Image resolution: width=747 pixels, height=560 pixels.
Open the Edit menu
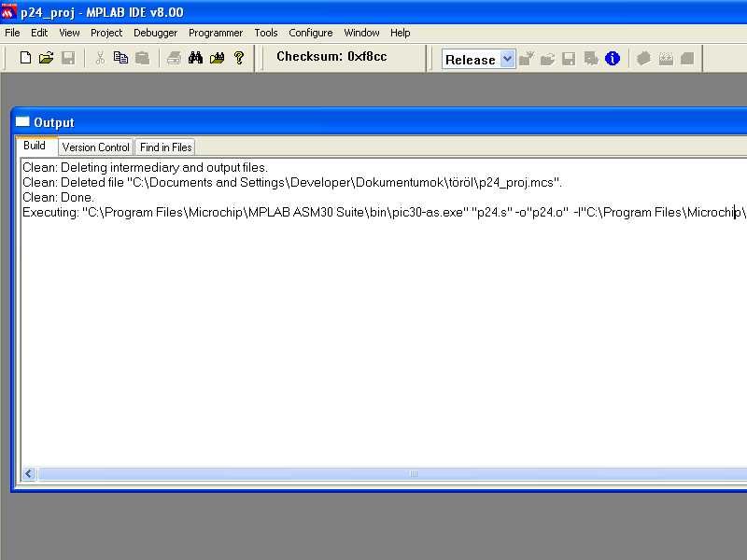coord(39,33)
